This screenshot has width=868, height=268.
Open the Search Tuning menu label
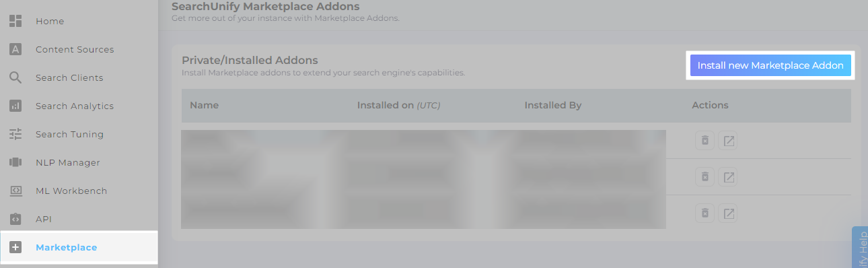[69, 134]
